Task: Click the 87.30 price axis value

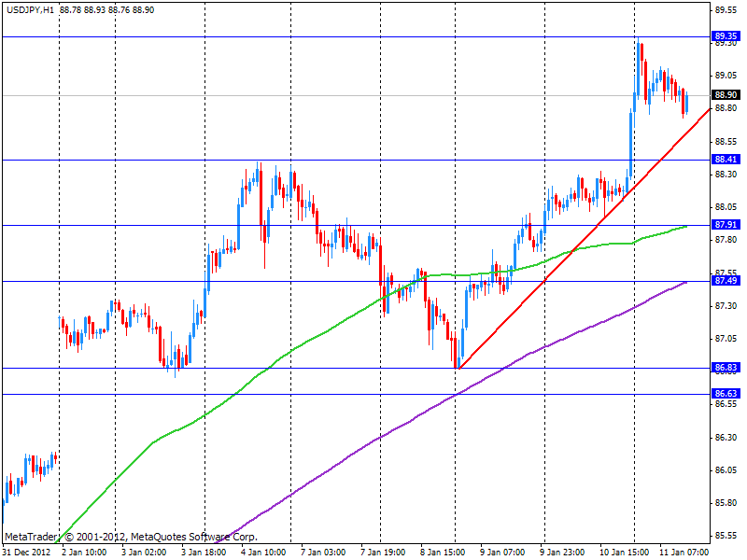Action: (x=726, y=305)
